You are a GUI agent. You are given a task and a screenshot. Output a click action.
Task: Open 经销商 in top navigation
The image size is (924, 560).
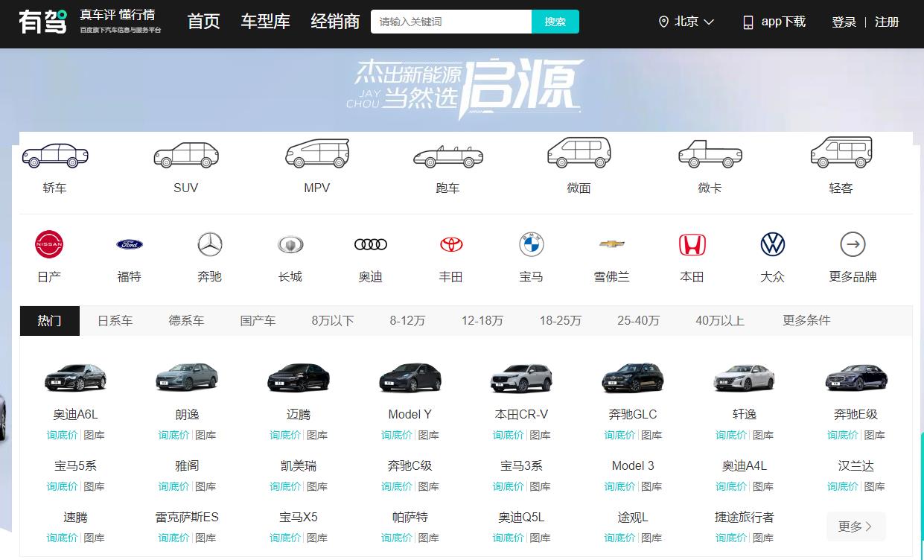click(335, 22)
